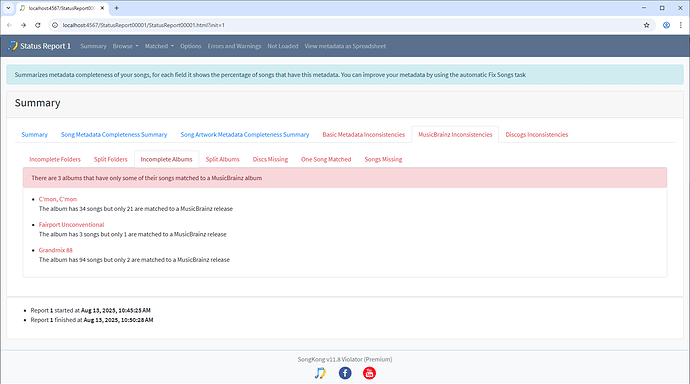Switch to Discogs Inconsistencies tab

(x=536, y=135)
